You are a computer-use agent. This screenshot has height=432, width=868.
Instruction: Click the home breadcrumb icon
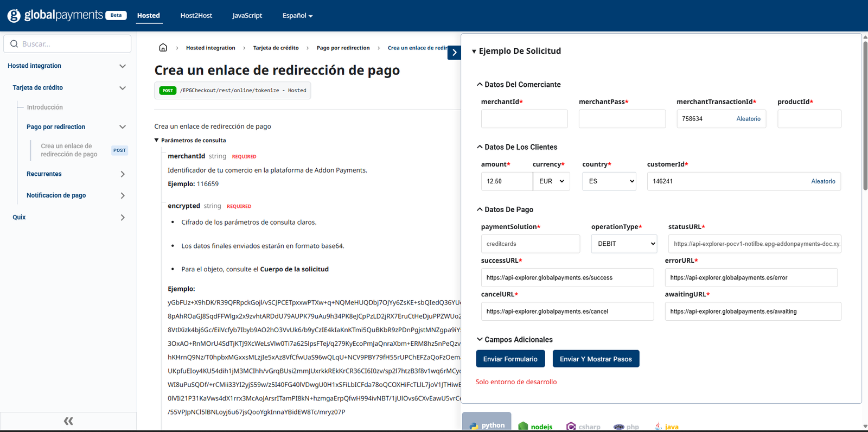tap(163, 48)
